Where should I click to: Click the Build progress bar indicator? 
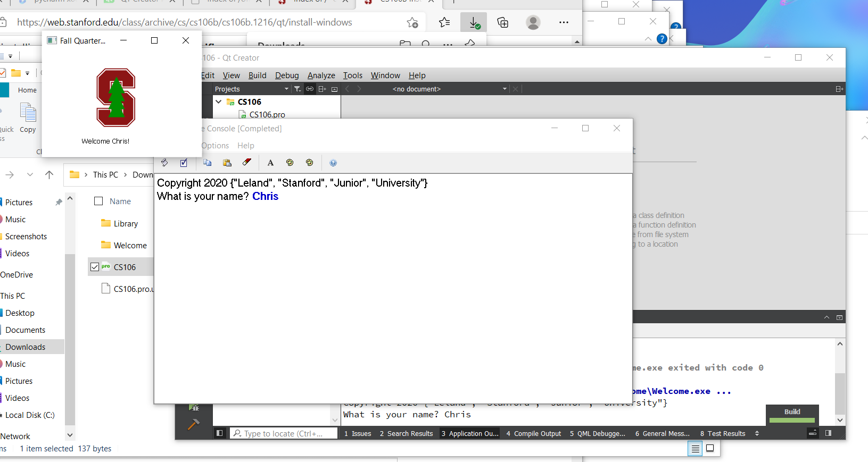[792, 420]
